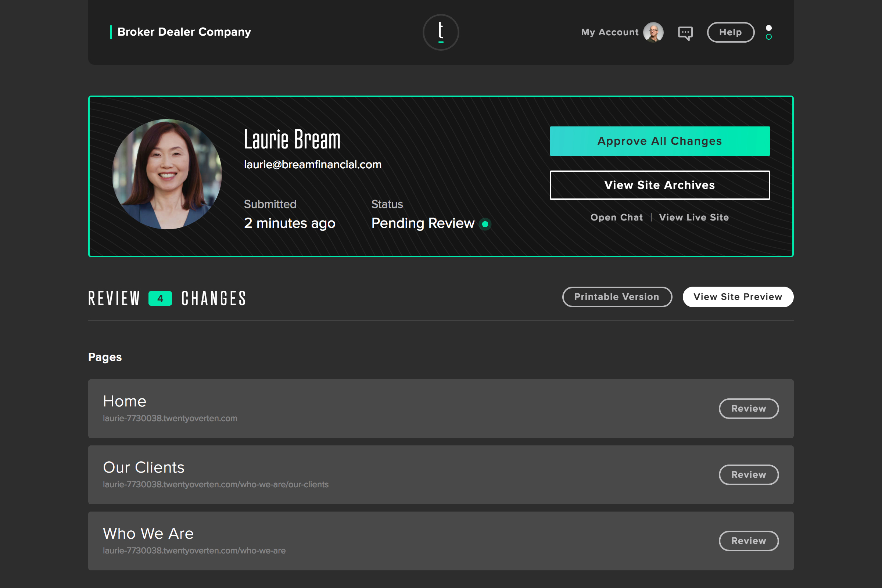Click the green Pending Review status dot
The height and width of the screenshot is (588, 882).
pos(485,224)
